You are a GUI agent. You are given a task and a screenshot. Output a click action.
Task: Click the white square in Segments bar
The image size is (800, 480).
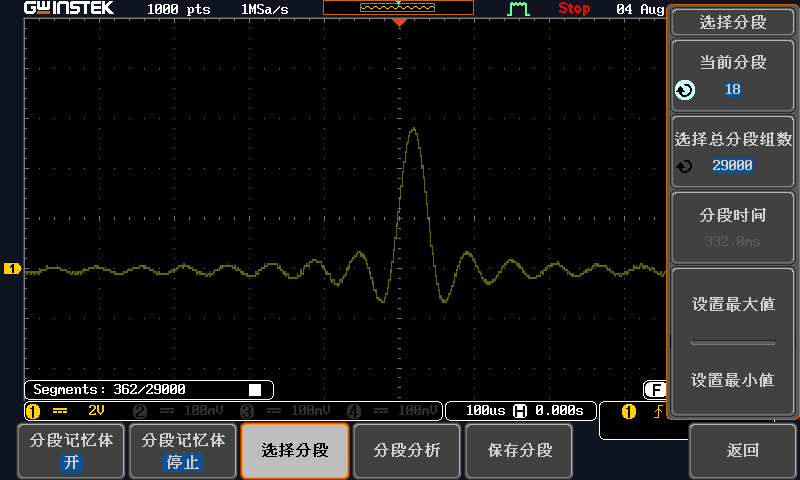click(x=255, y=390)
